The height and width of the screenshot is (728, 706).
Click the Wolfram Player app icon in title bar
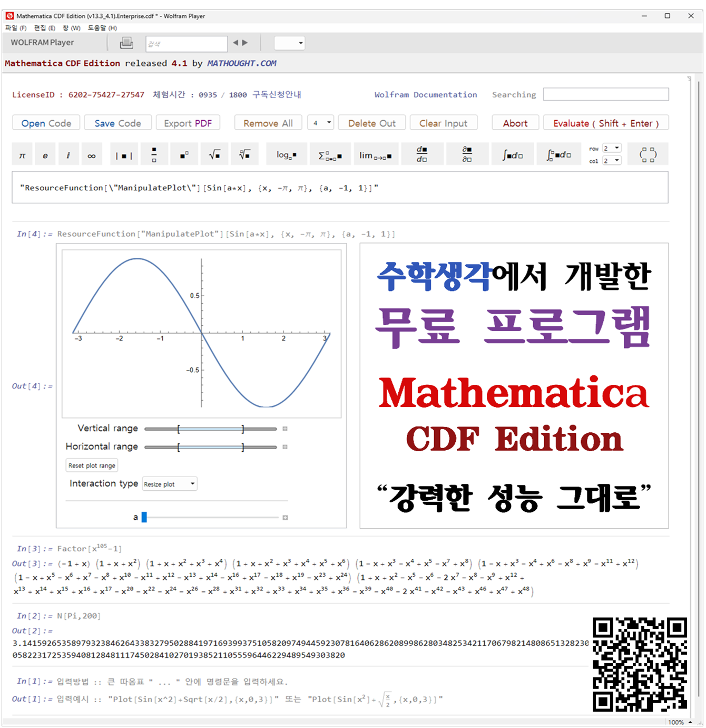(x=9, y=16)
